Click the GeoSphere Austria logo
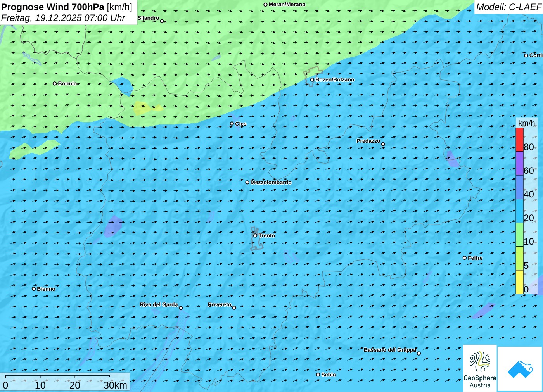This screenshot has width=543, height=392. point(480,368)
